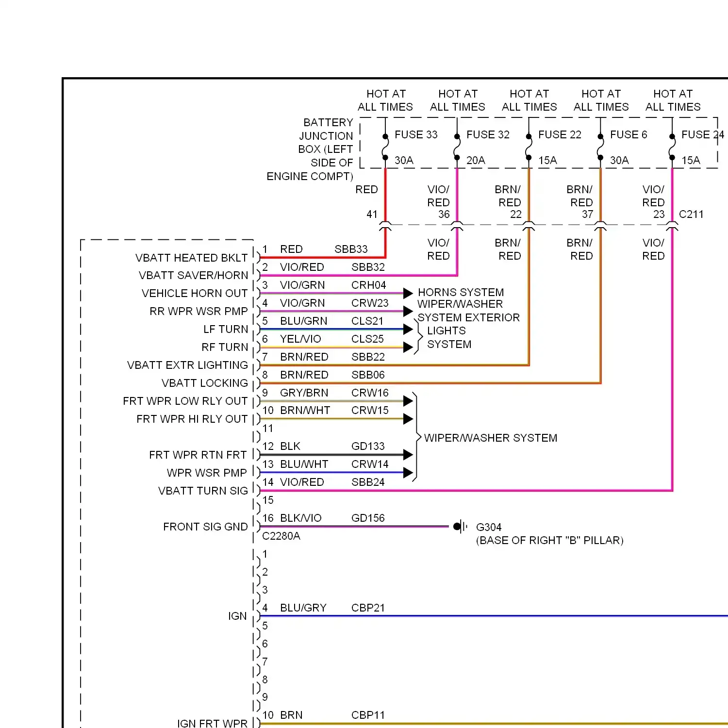Click the C2280A connector label

tap(281, 536)
